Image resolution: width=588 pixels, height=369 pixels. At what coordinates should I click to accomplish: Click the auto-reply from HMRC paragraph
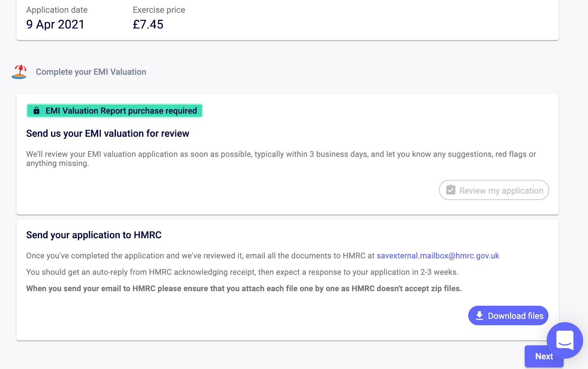coord(242,272)
